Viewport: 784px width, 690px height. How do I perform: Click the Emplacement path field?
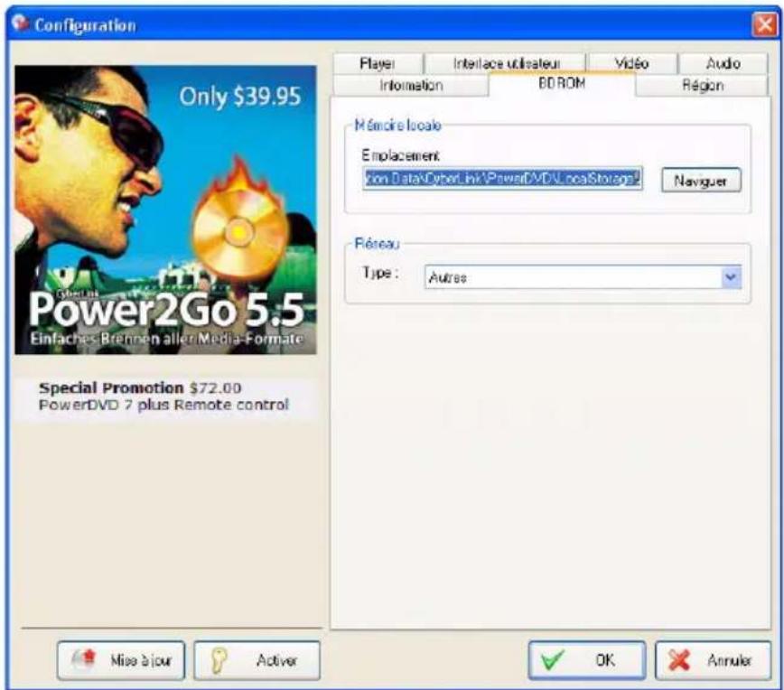(502, 179)
